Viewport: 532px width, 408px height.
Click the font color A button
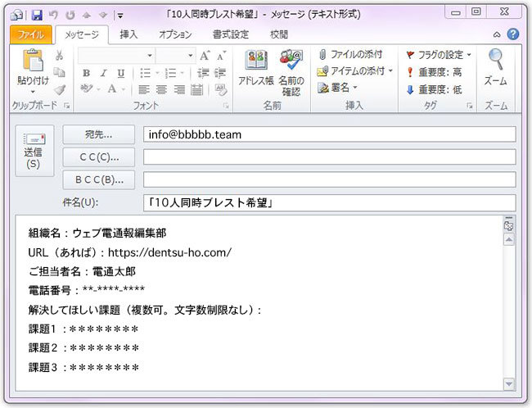click(112, 89)
